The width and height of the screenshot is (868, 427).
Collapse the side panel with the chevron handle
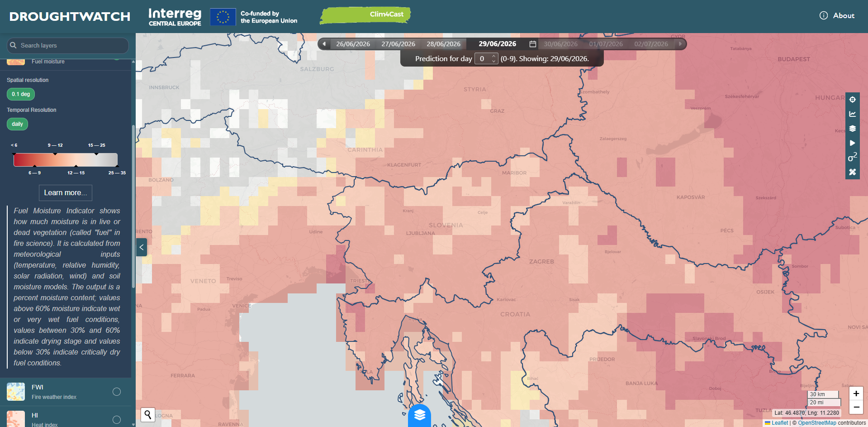[142, 247]
